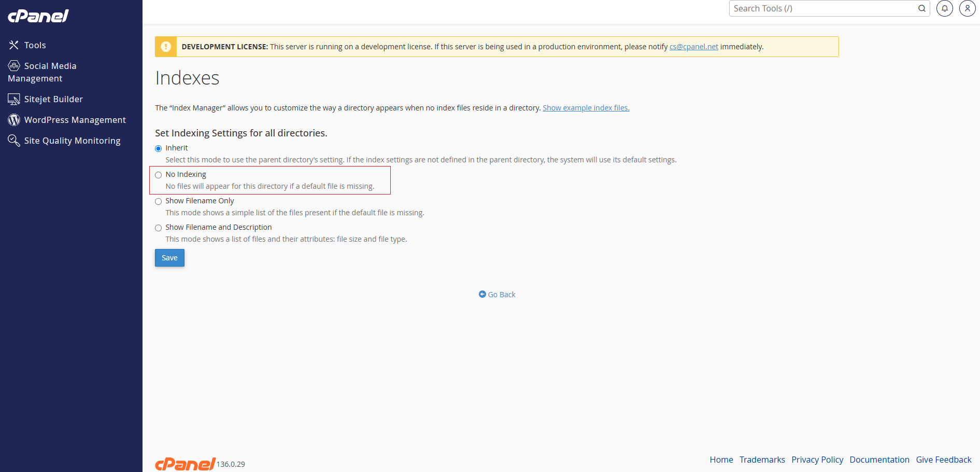Open the Show example index files link
The image size is (980, 472).
pyautogui.click(x=586, y=108)
